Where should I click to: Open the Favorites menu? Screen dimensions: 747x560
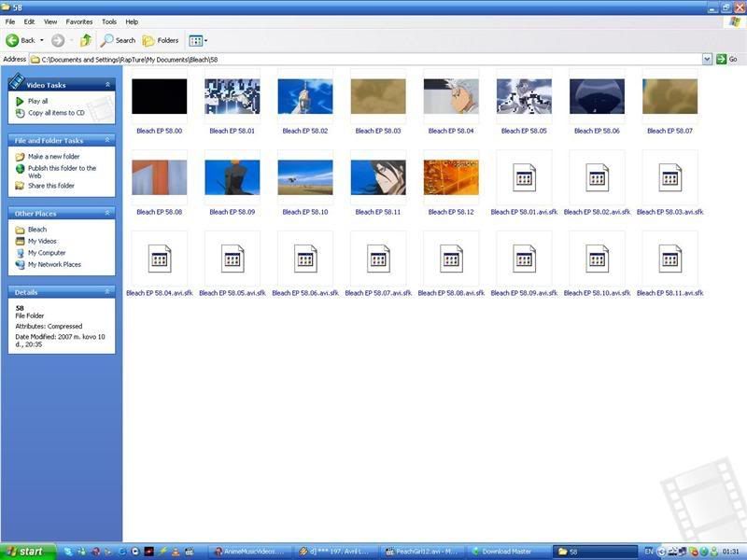(x=79, y=21)
